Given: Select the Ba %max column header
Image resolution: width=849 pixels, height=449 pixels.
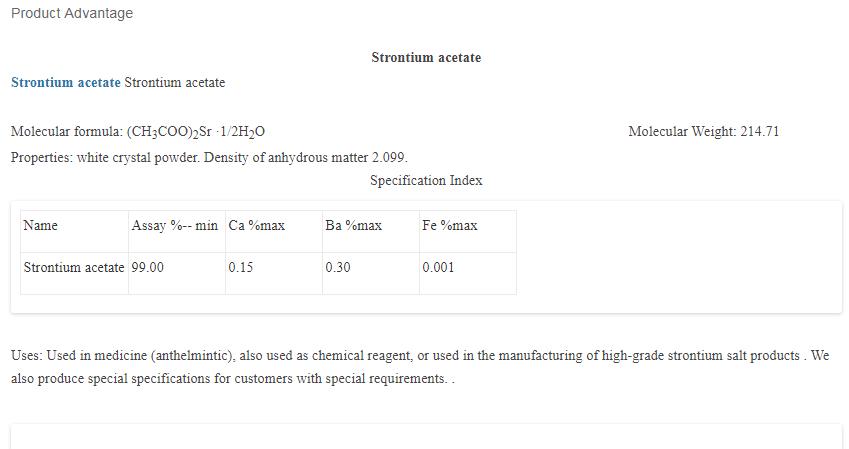Looking at the screenshot, I should click(x=354, y=226).
